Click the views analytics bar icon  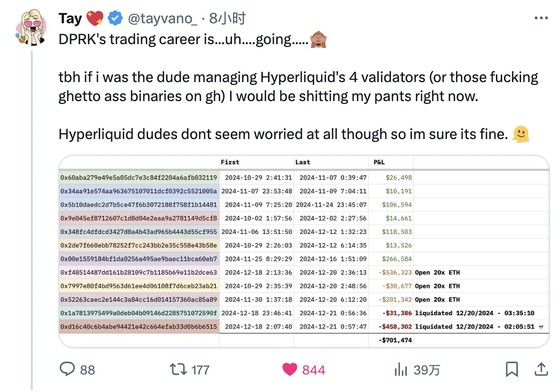point(401,369)
